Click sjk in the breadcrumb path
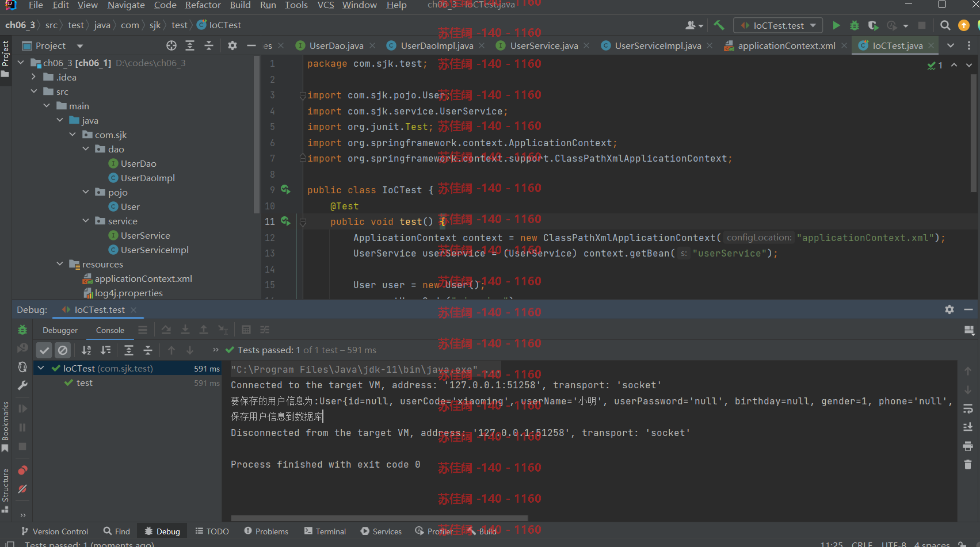980x547 pixels. tap(155, 25)
